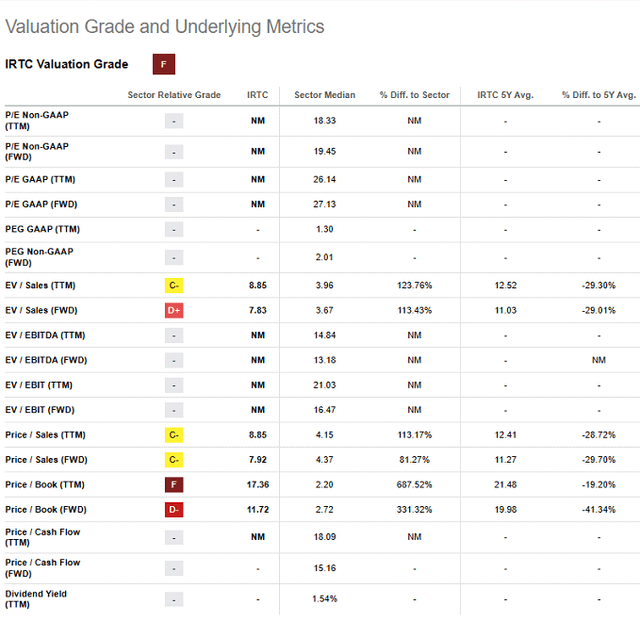The image size is (640, 621).
Task: Click the Price / Book (TTM) F grade badge
Action: pyautogui.click(x=174, y=484)
